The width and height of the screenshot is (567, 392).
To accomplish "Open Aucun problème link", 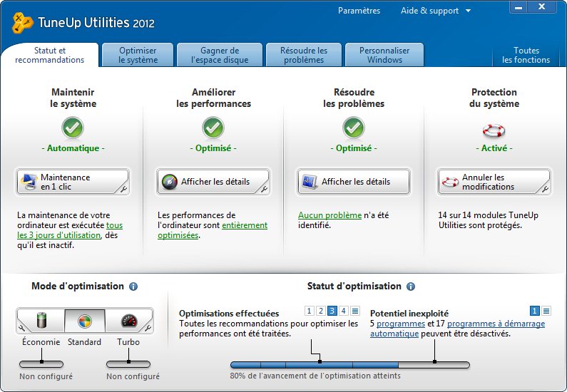I will 330,215.
